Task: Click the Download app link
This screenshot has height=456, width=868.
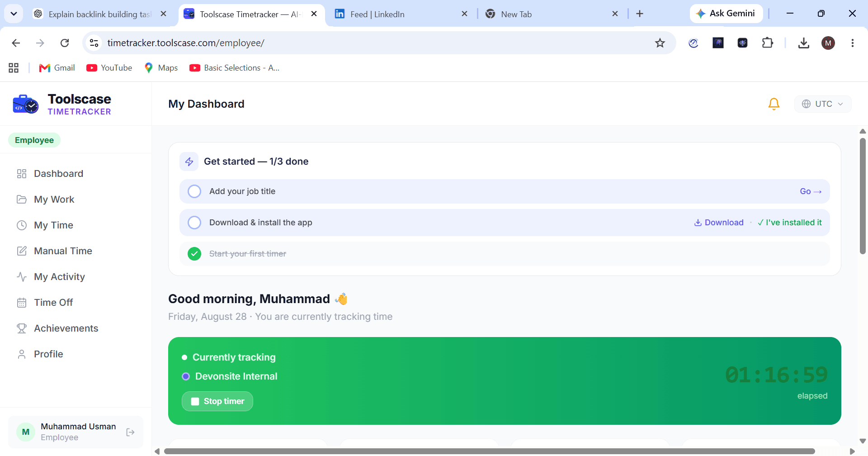Action: click(719, 223)
